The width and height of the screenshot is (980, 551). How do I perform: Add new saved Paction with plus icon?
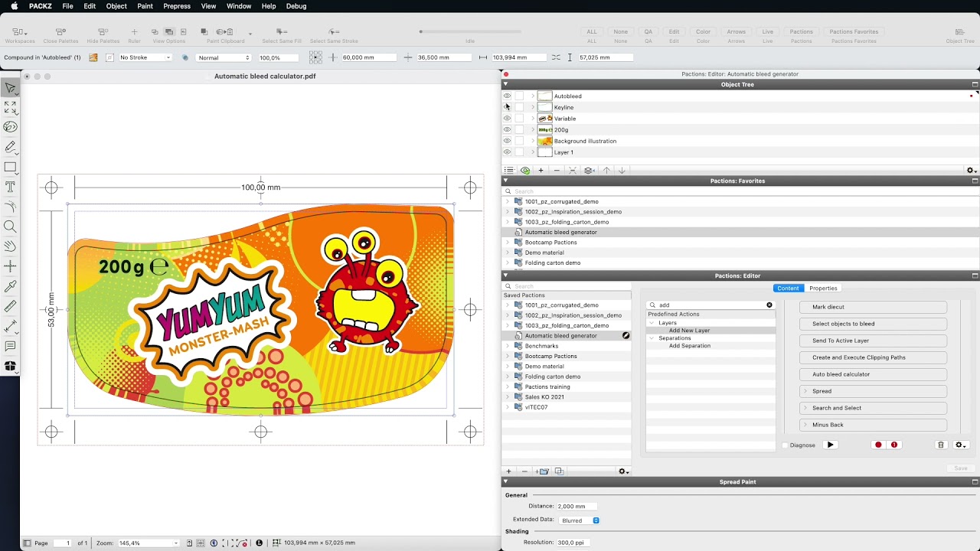pos(508,471)
